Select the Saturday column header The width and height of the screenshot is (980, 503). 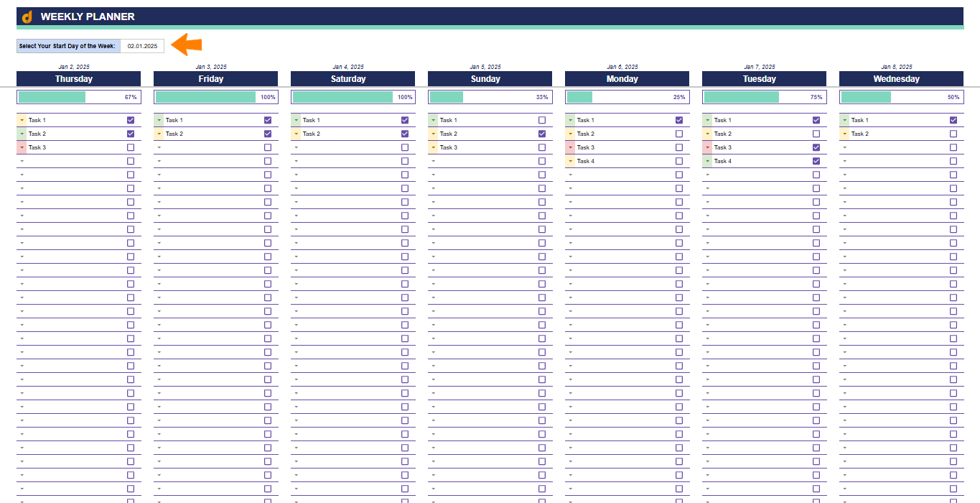(353, 79)
